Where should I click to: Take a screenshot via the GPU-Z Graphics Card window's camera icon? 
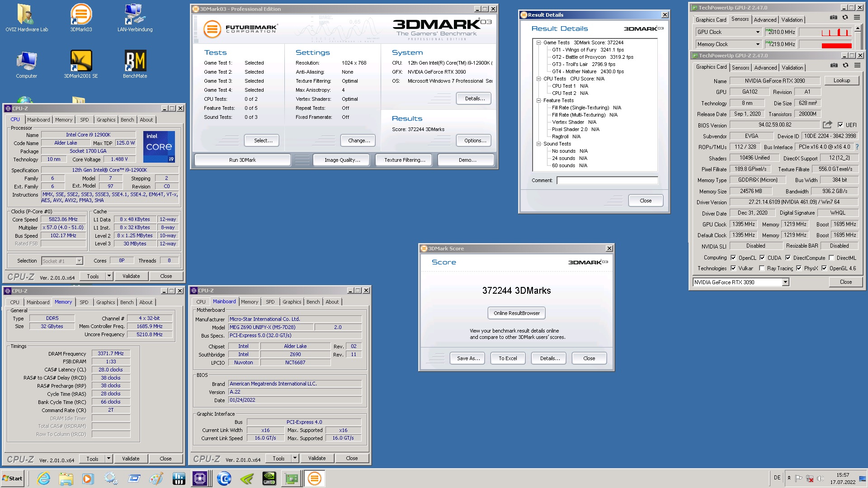click(x=834, y=66)
